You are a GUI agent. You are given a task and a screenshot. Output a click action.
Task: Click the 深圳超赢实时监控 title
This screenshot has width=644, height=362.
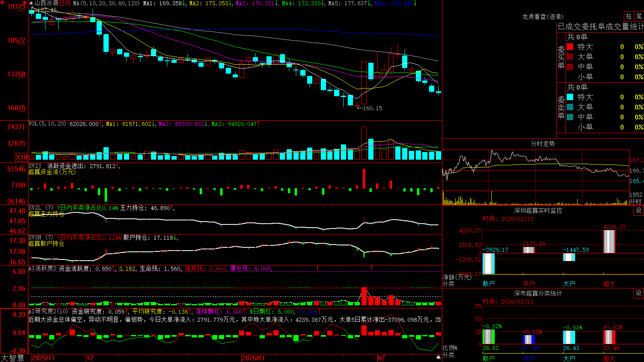(x=538, y=210)
